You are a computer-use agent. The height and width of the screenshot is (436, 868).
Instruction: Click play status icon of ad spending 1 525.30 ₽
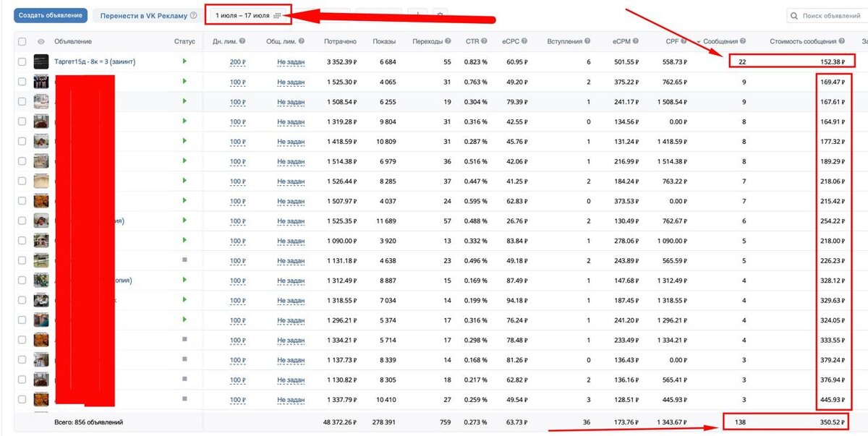click(x=184, y=82)
